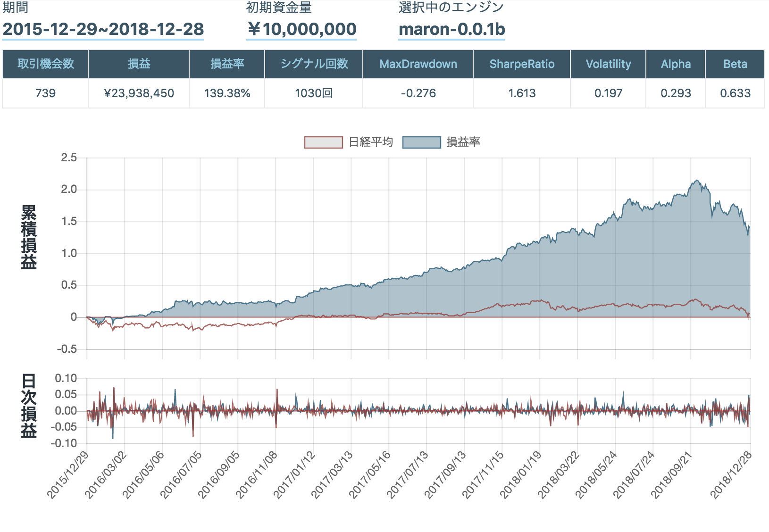This screenshot has height=532, width=769.
Task: Click the -0.276 MaxDrawdown value
Action: 418,93
